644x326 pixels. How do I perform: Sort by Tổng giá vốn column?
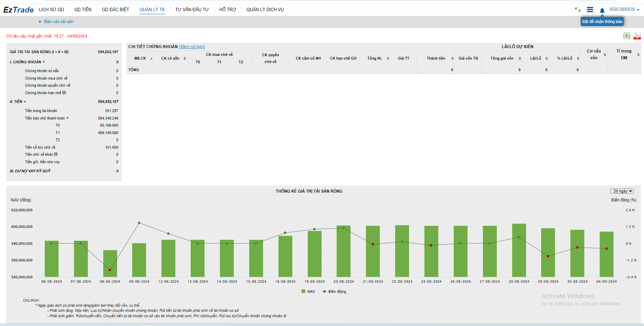[520, 59]
